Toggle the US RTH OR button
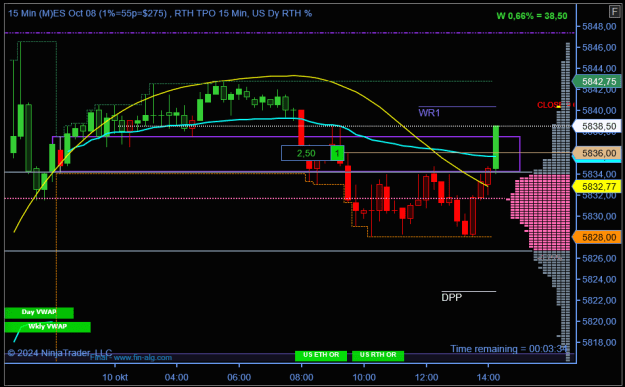 coord(378,355)
